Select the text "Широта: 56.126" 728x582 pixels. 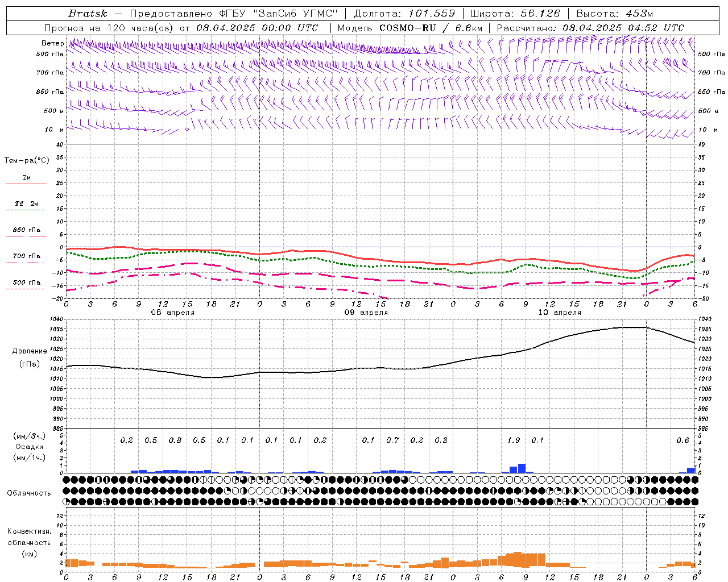click(515, 14)
